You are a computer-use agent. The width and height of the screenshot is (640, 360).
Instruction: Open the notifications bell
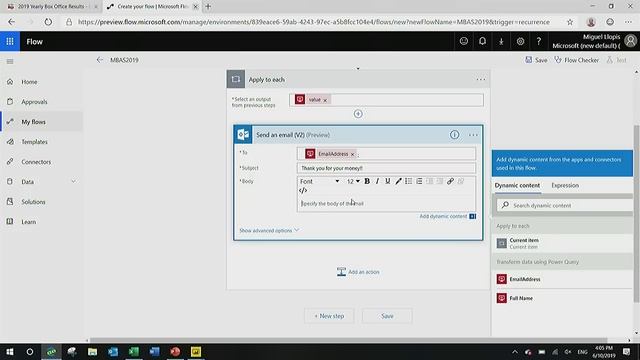click(482, 41)
